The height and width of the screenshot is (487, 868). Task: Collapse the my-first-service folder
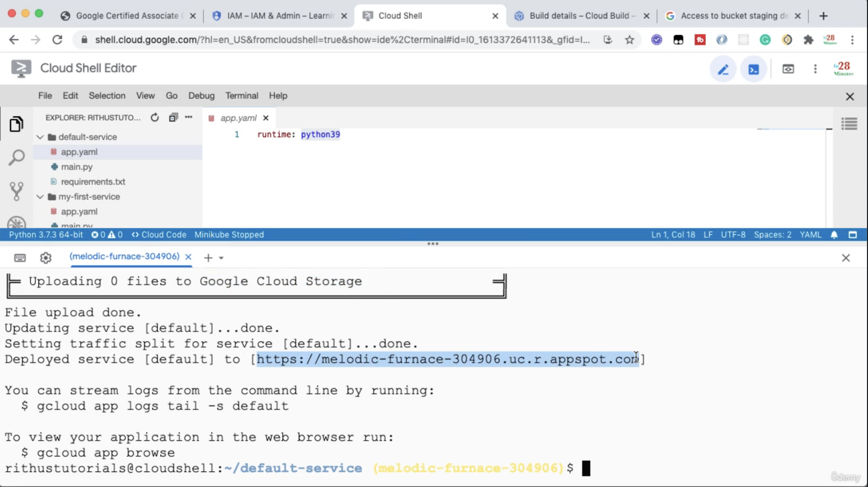[40, 197]
